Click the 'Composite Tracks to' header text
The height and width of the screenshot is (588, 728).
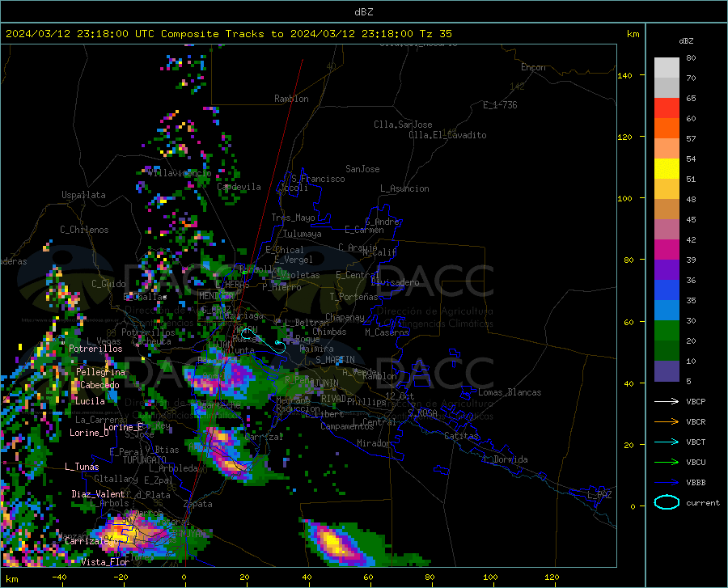[222, 34]
